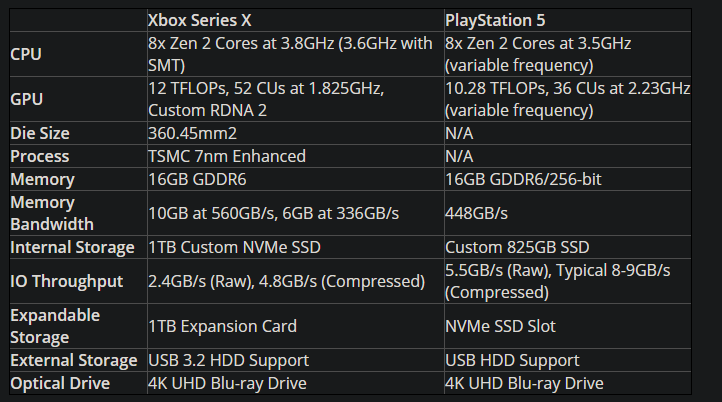
Task: Select the 16GB GDDR6/256-bit cell
Action: 531,179
